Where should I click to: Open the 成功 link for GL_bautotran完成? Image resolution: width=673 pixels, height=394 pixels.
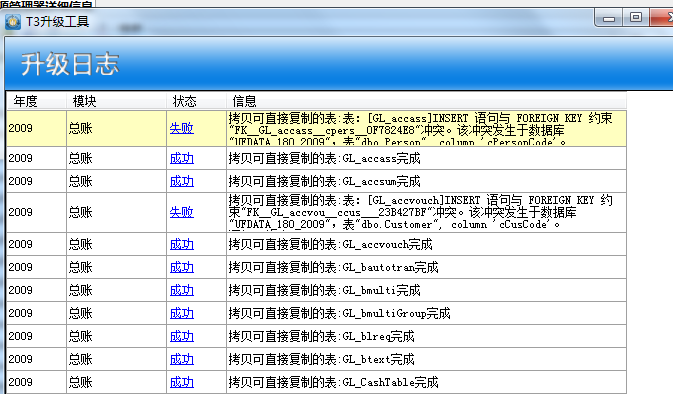182,267
